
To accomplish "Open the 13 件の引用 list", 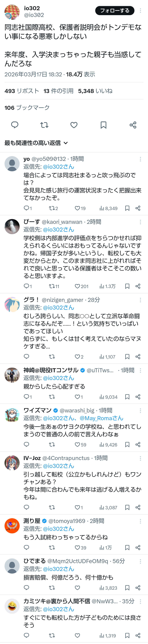I will 58,91.
